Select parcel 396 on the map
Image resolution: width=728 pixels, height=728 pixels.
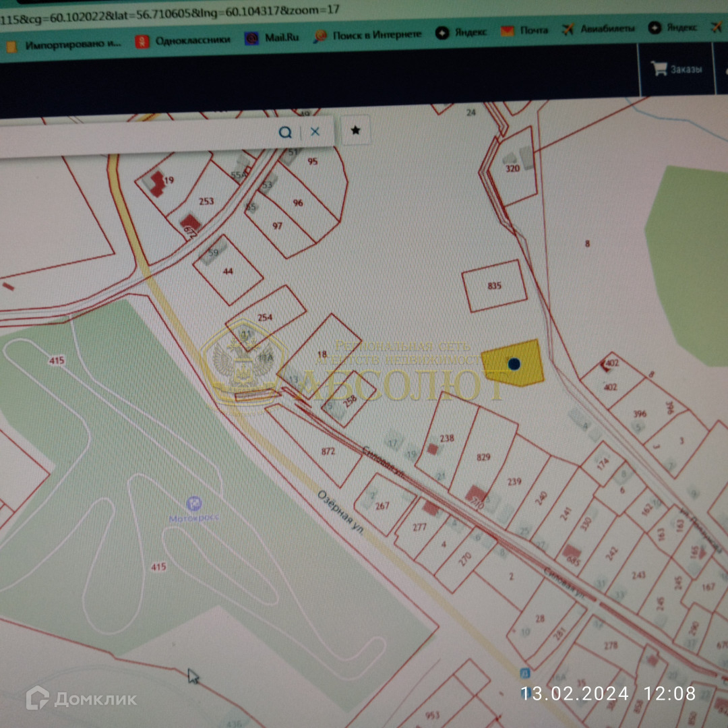640,413
